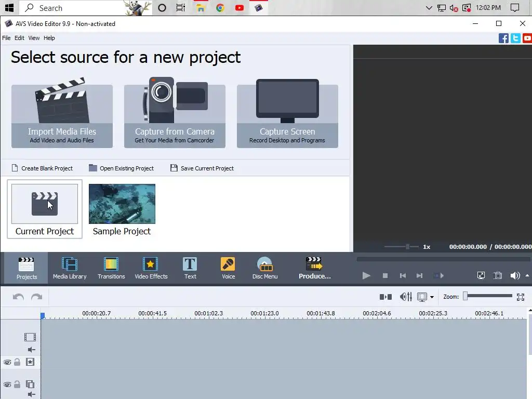Click the split clip tool icon
Image resolution: width=532 pixels, height=399 pixels.
tap(385, 297)
